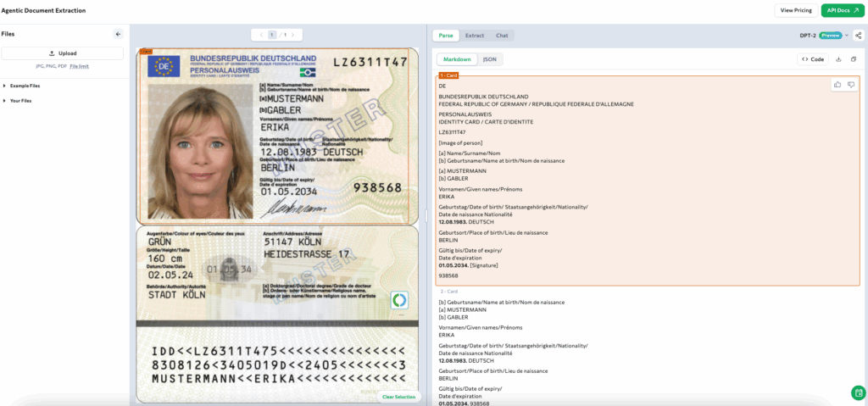Click the Upload button
868x406 pixels.
(x=63, y=53)
